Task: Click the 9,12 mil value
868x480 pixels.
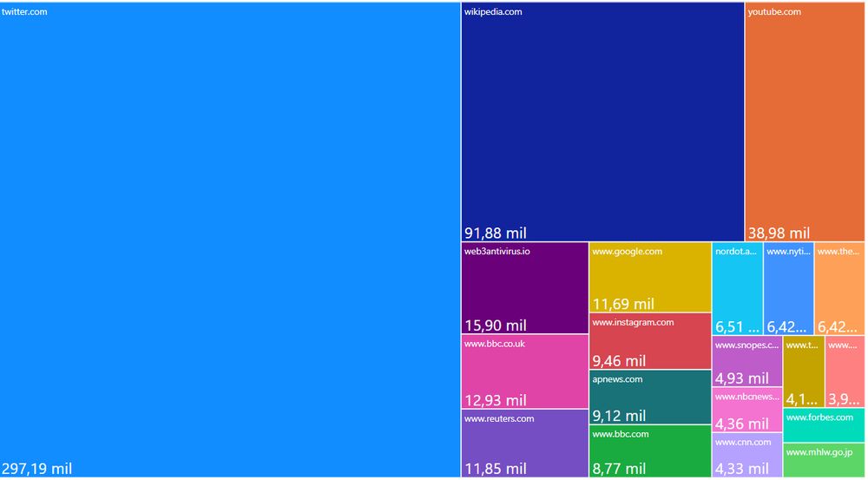Action: pos(620,416)
